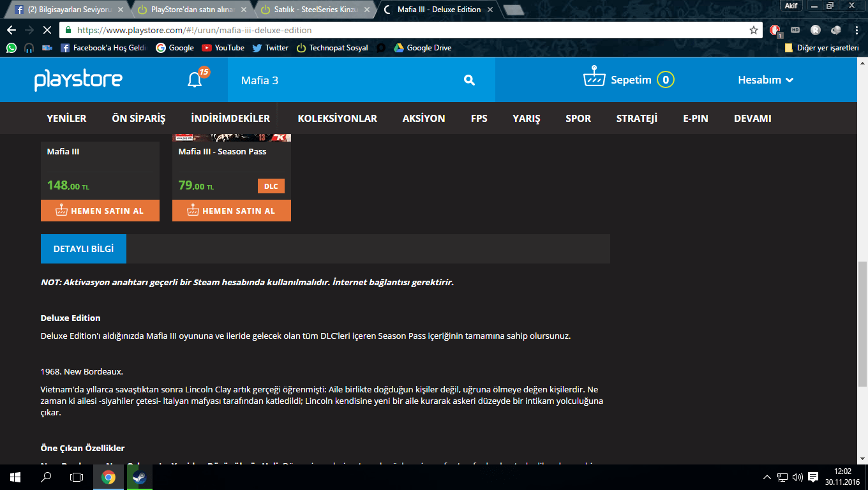The width and height of the screenshot is (868, 490).
Task: Open the Technopat Sosyal bookmark
Action: coord(333,48)
